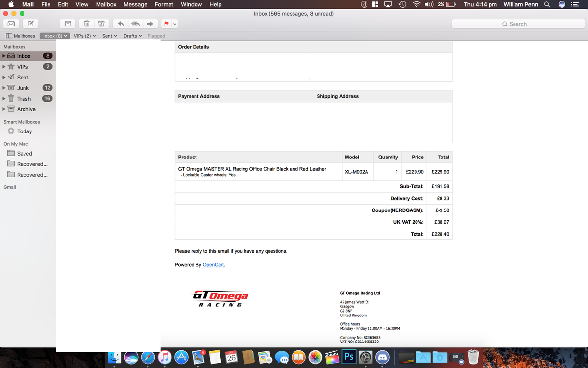
Task: Switch to the Flagged filter
Action: click(x=156, y=35)
